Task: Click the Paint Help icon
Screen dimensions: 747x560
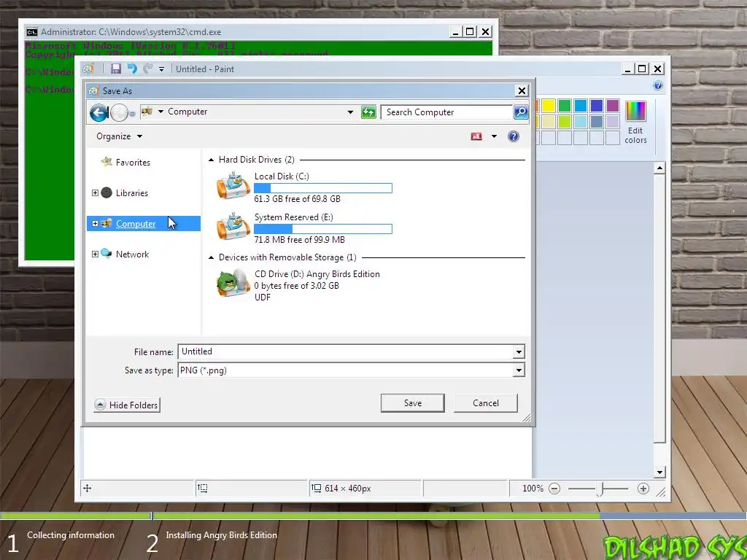Action: pos(658,86)
